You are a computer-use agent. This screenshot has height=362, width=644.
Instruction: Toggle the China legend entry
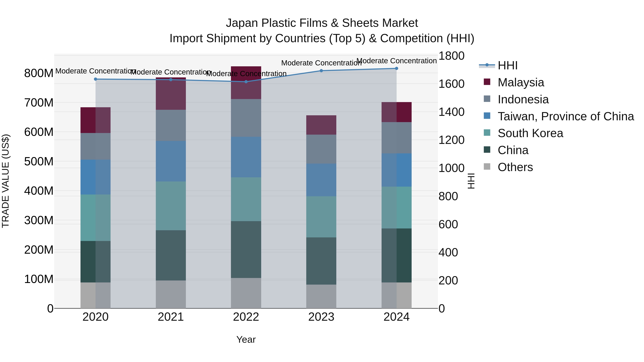(513, 150)
